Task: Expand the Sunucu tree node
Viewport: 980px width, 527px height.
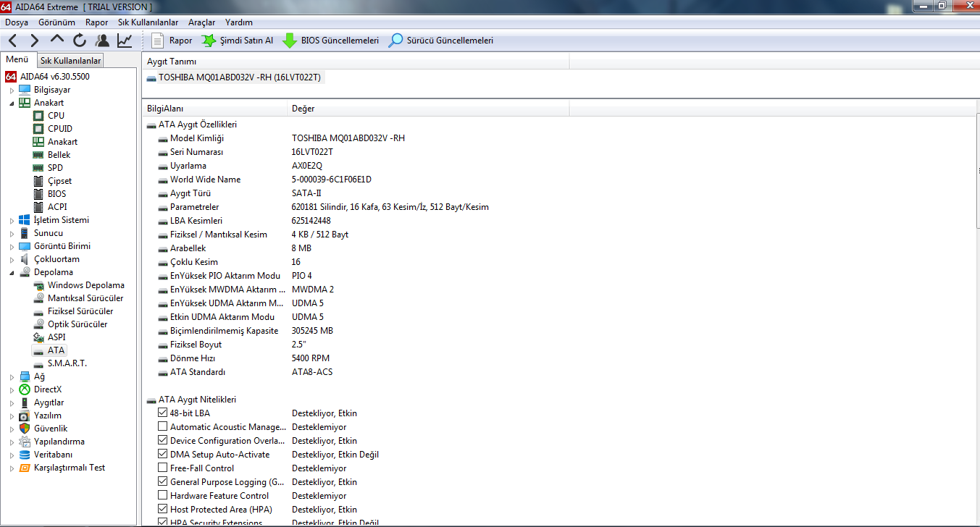Action: coord(12,233)
